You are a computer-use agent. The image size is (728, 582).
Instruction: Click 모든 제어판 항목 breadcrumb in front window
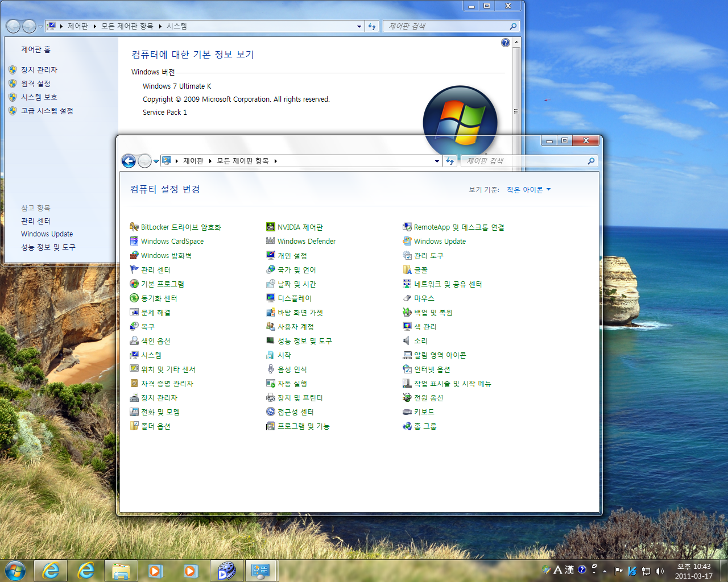243,161
